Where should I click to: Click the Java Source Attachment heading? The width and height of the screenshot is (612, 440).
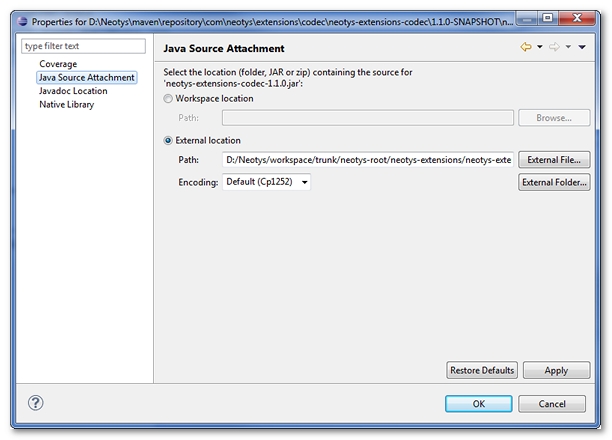pos(224,48)
